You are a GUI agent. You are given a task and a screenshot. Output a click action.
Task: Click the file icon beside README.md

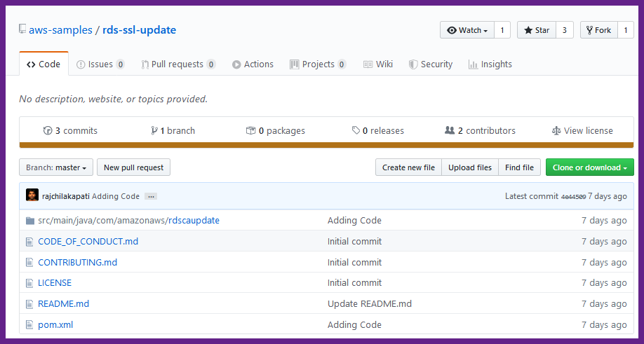click(29, 304)
